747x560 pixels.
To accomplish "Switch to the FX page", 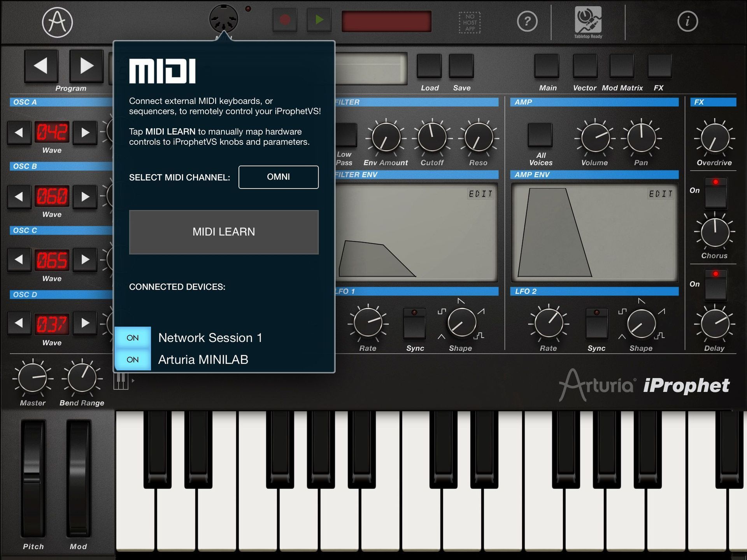I will point(659,66).
